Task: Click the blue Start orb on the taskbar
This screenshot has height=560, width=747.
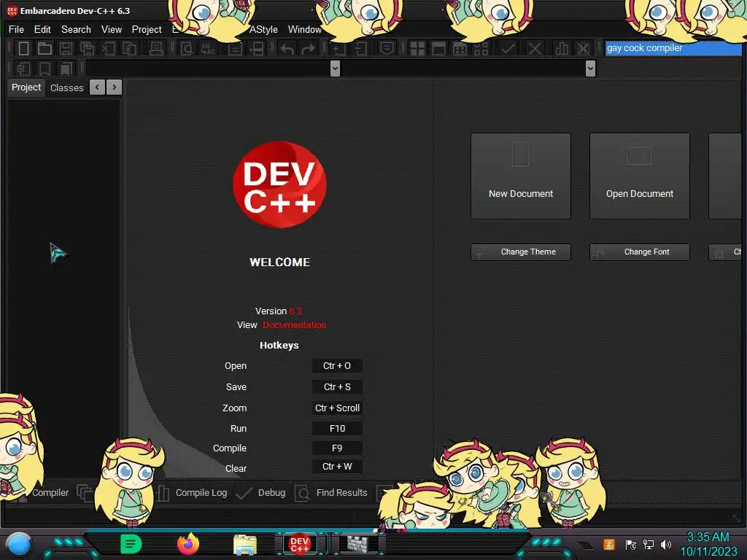Action: [x=18, y=545]
